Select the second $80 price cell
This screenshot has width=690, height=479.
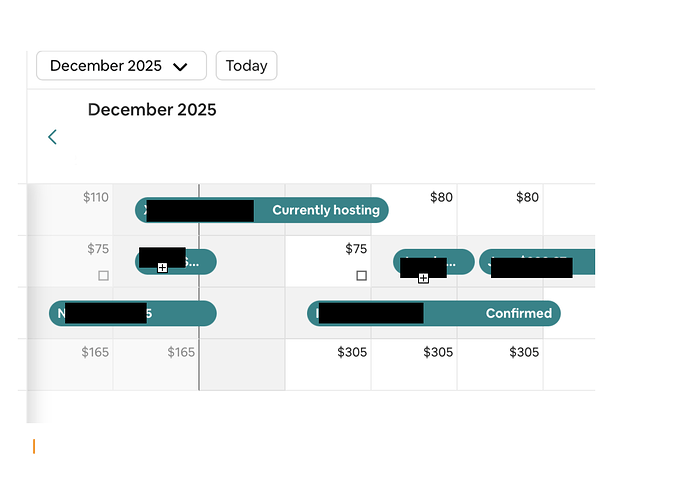[x=527, y=198]
